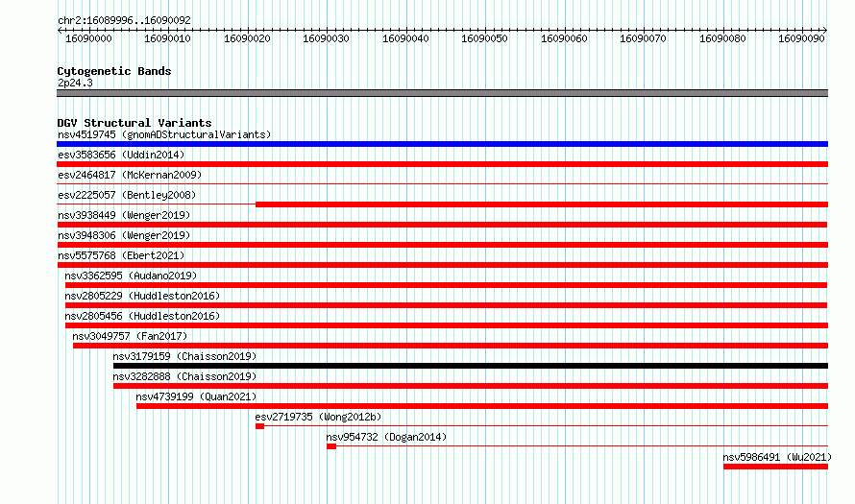Click the small red block of esv2719735
Image resolution: width=855 pixels, height=504 pixels.
(259, 426)
